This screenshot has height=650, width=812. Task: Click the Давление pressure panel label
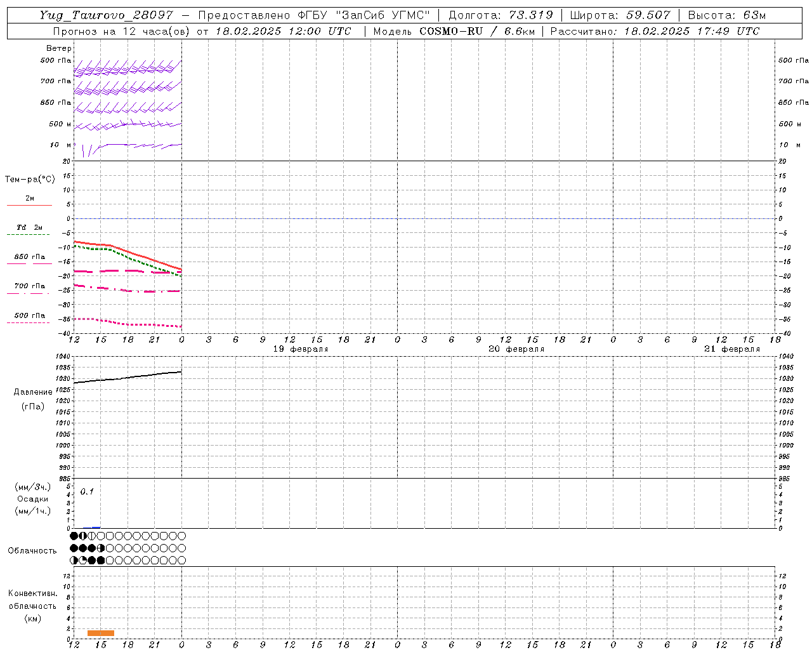point(33,392)
